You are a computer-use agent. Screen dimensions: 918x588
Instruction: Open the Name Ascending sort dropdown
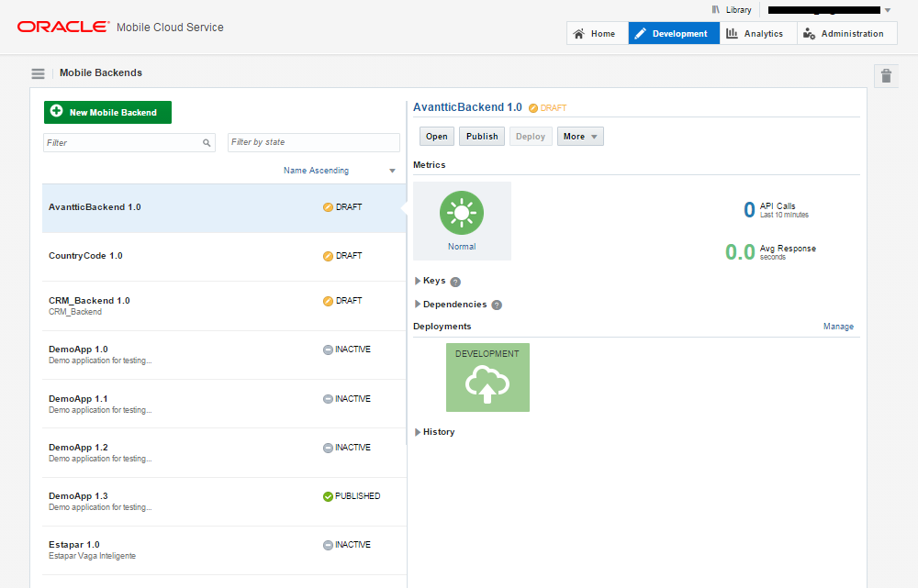point(340,171)
